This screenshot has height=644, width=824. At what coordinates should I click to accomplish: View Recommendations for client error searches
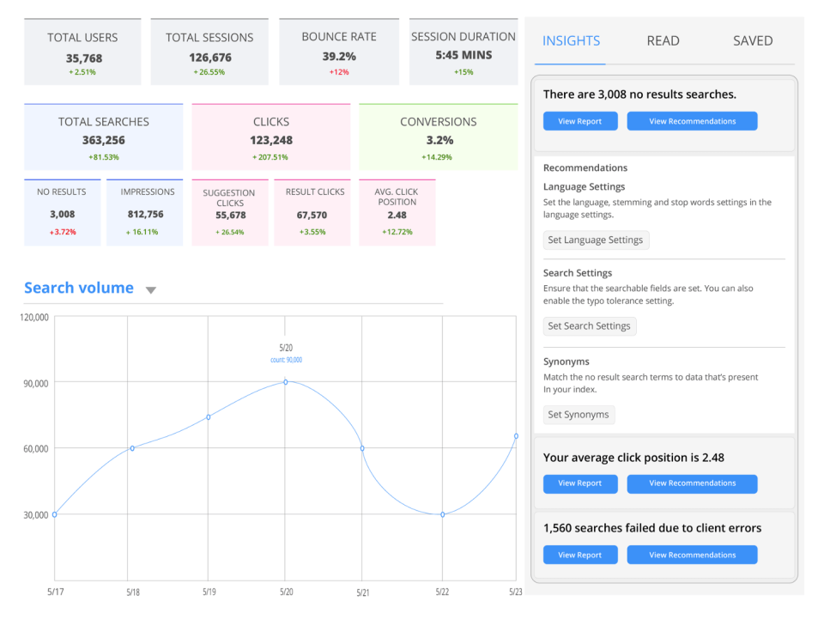tap(692, 554)
